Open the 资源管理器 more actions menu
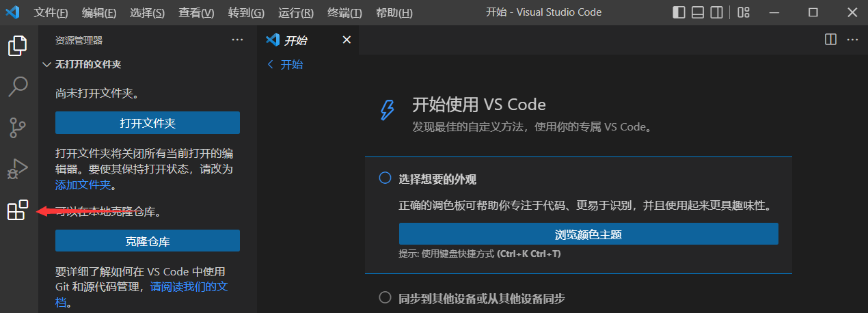 [x=237, y=40]
